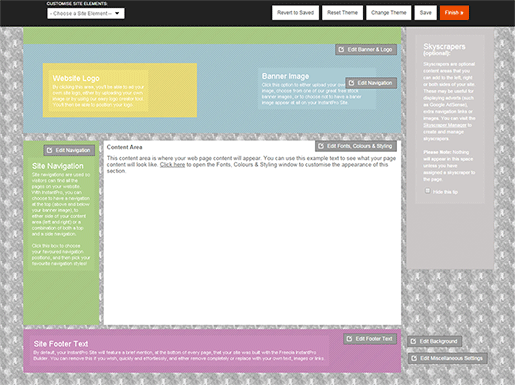Click the Revert to Saved button

tap(295, 13)
